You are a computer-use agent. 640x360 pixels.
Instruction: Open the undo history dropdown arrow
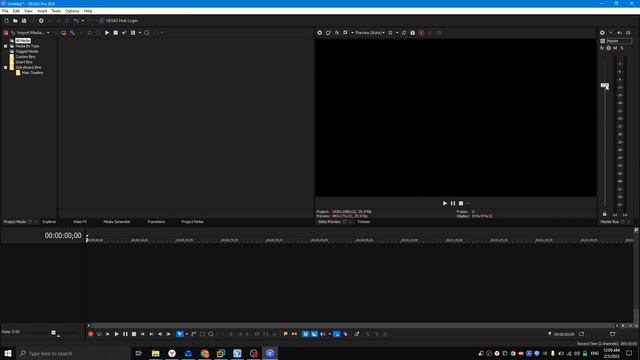[x=82, y=20]
